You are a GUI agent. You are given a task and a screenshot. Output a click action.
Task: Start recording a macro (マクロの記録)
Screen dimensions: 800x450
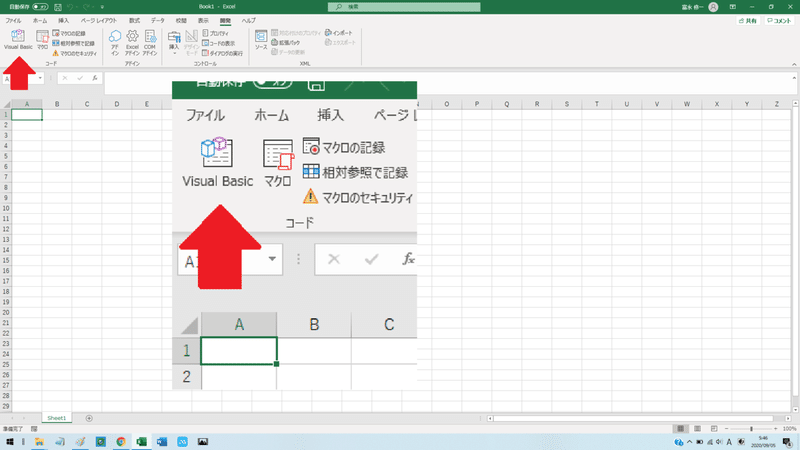(69, 33)
